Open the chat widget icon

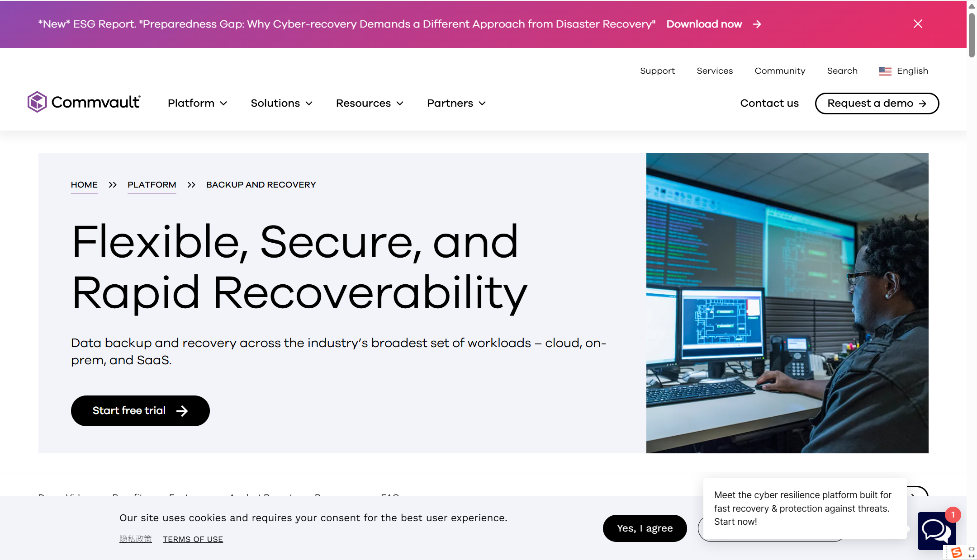coord(936,531)
